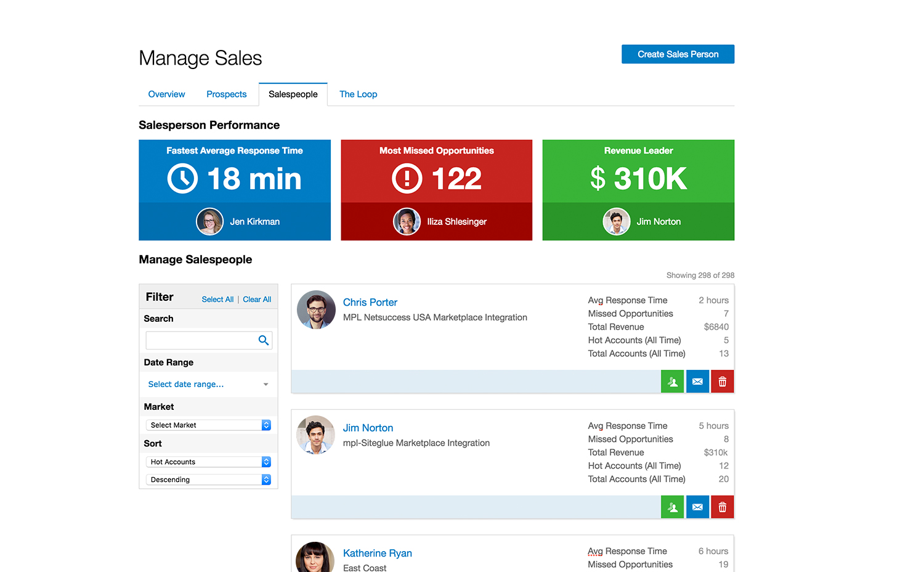Click inside the Filter search field
Viewport: 924px width, 572px height.
(200, 340)
